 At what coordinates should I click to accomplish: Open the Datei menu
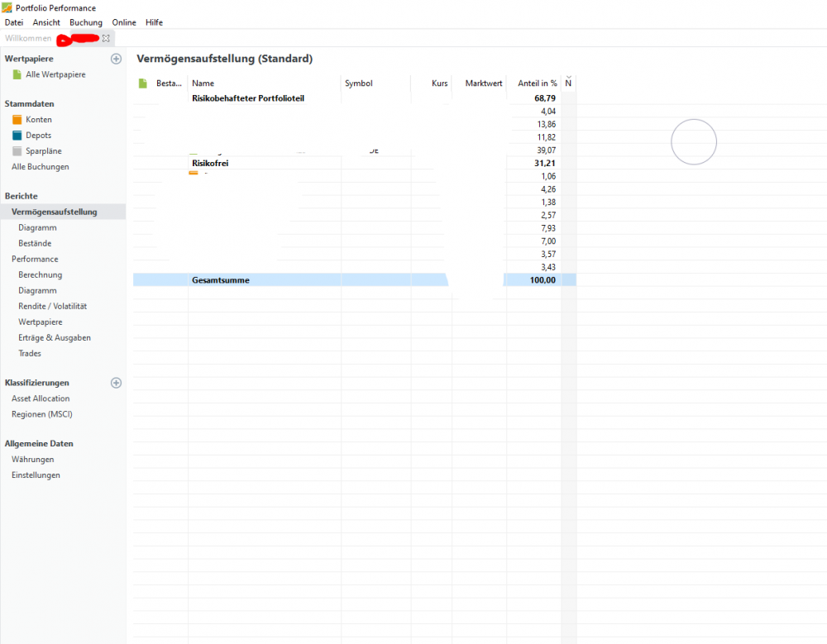pos(14,22)
